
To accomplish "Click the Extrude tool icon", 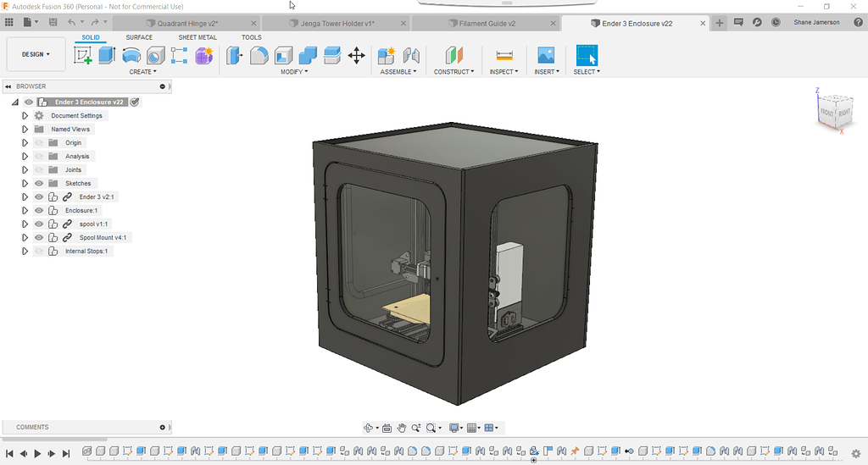I will (x=107, y=56).
